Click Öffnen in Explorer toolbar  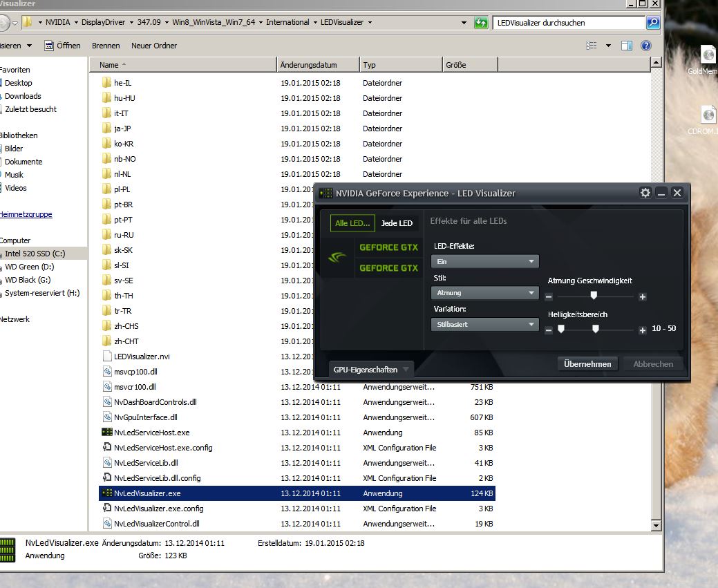coord(62,46)
